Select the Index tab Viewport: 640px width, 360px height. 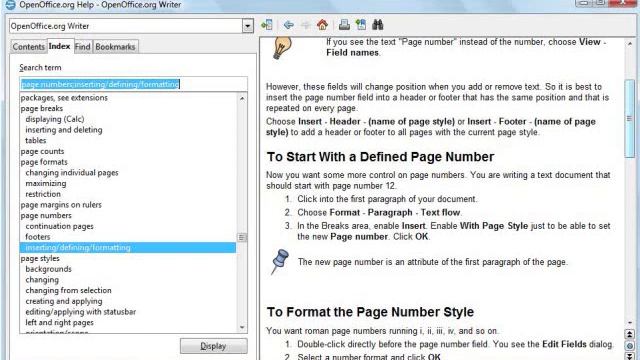[x=60, y=46]
